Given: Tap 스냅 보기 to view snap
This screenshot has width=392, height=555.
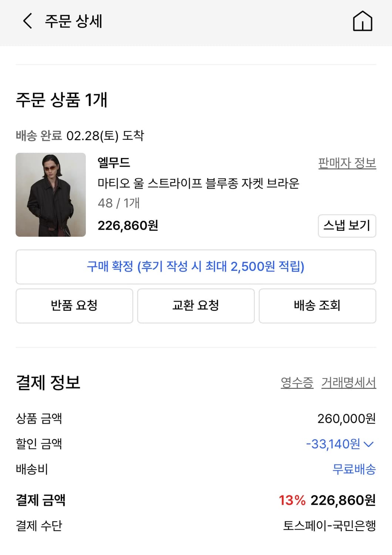Looking at the screenshot, I should (347, 226).
